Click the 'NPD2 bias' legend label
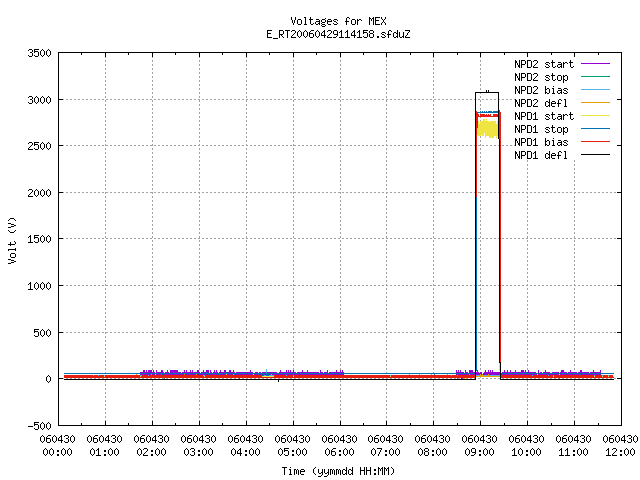Image resolution: width=640 pixels, height=480 pixels. (x=541, y=90)
